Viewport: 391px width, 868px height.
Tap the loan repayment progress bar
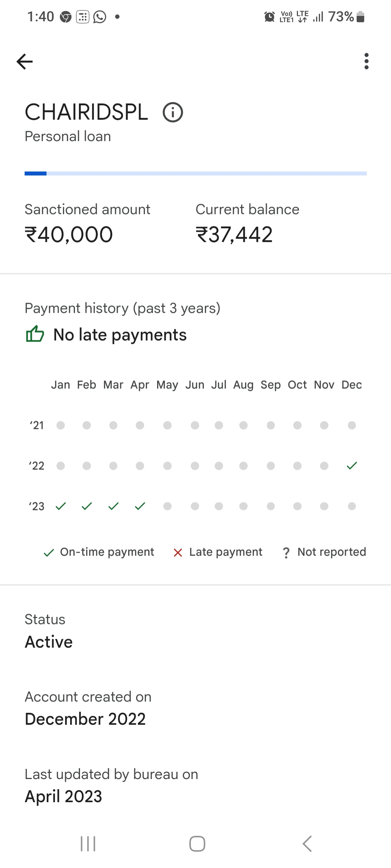point(195,174)
